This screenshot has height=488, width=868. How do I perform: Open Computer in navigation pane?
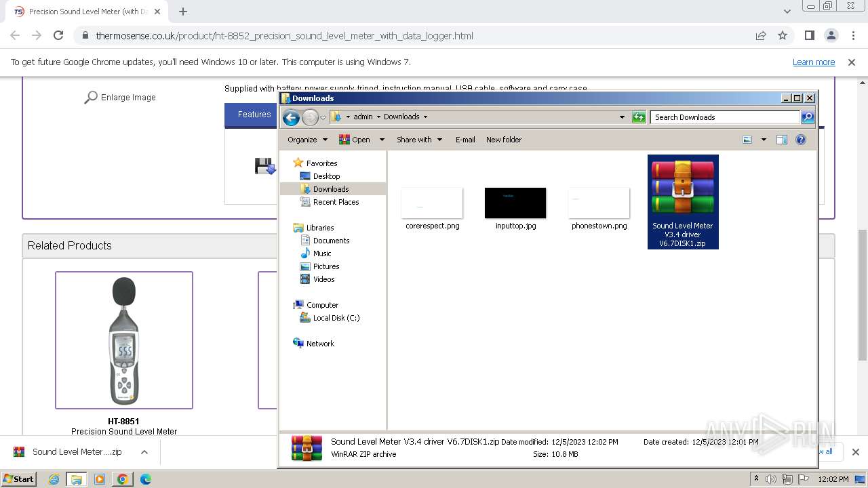click(315, 305)
